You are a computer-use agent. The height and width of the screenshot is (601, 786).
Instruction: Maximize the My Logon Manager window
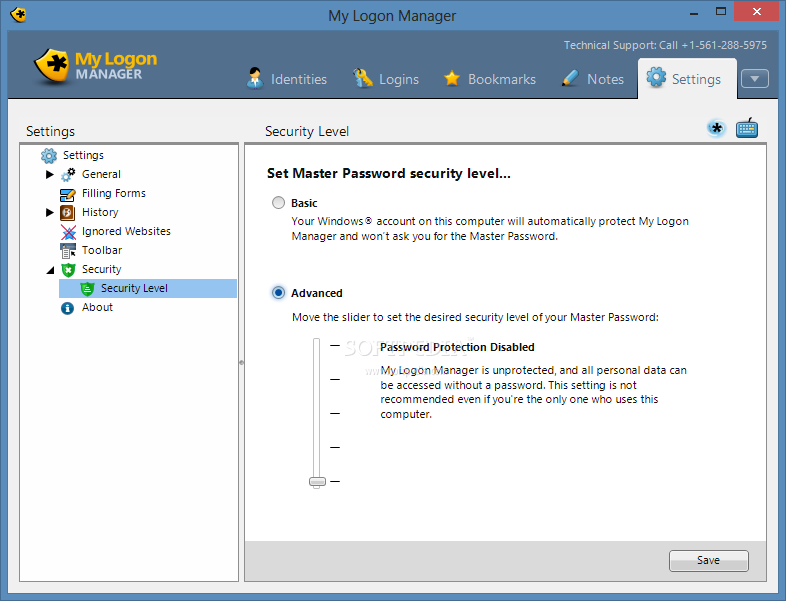pyautogui.click(x=720, y=12)
